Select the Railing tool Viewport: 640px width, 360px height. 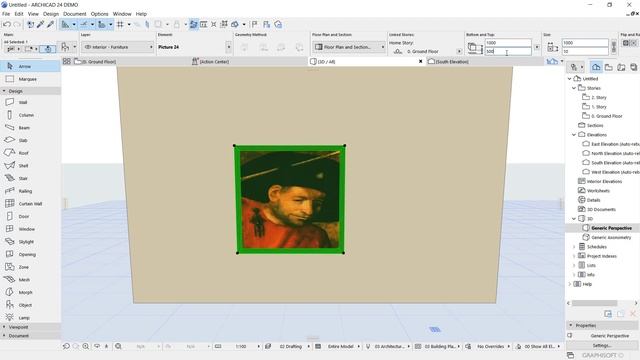coord(30,191)
